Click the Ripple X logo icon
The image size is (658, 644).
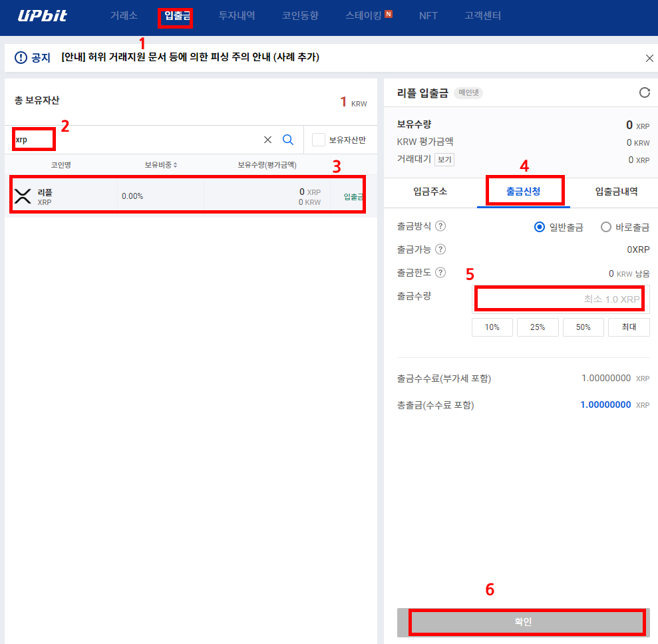click(23, 196)
